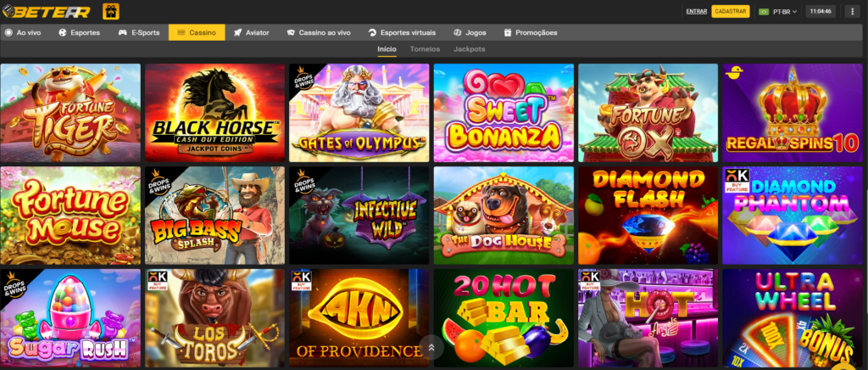868x370 pixels.
Task: Launch the Sugar Rush game
Action: point(70,318)
